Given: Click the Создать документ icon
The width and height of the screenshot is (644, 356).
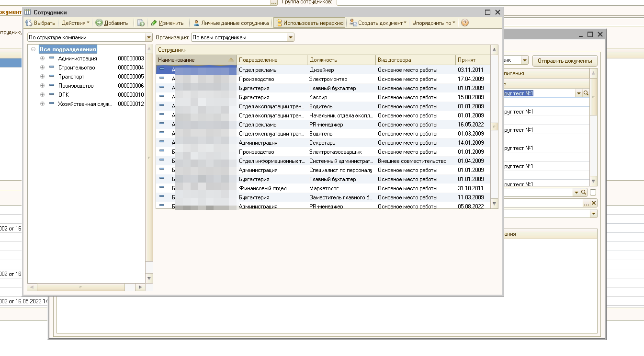Looking at the screenshot, I should [353, 23].
